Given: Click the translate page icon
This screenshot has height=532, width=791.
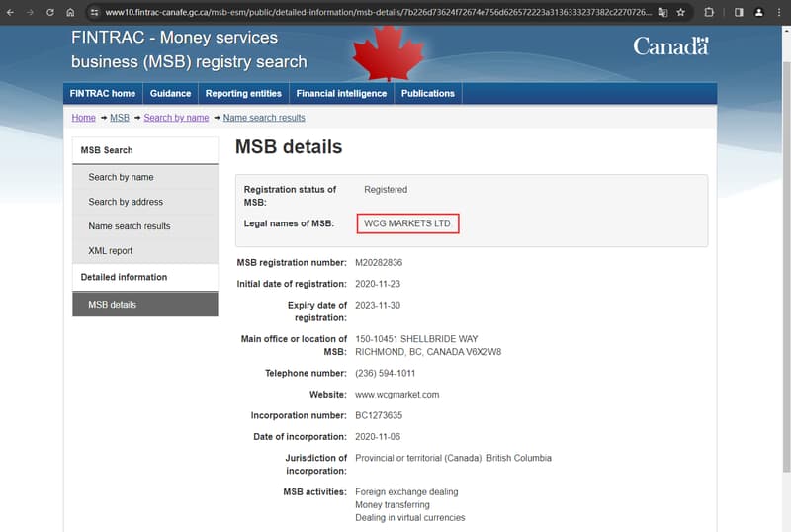Looking at the screenshot, I should click(x=662, y=12).
